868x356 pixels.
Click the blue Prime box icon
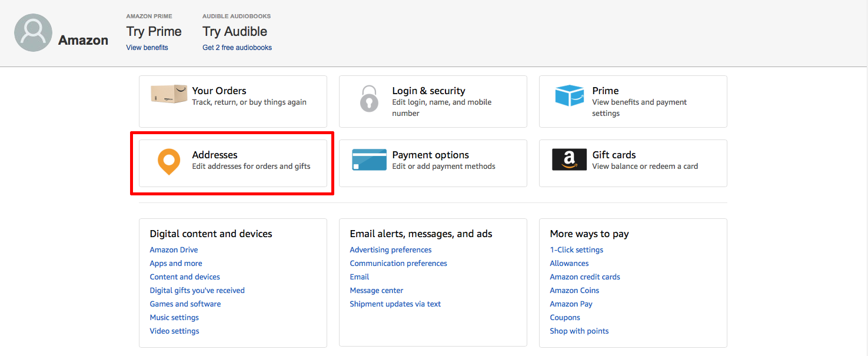569,96
